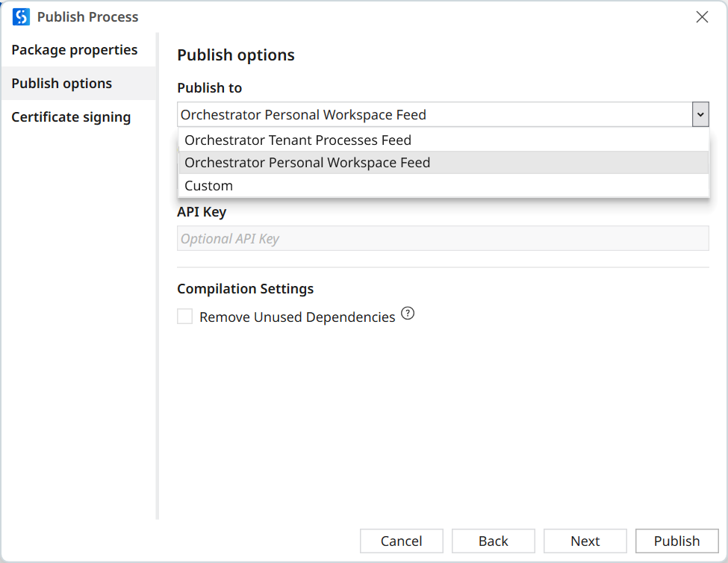This screenshot has height=563, width=728.
Task: Pick the Custom feed option
Action: (x=209, y=186)
